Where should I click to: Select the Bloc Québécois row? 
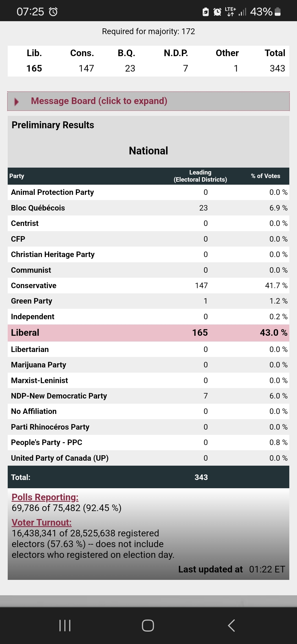click(148, 208)
